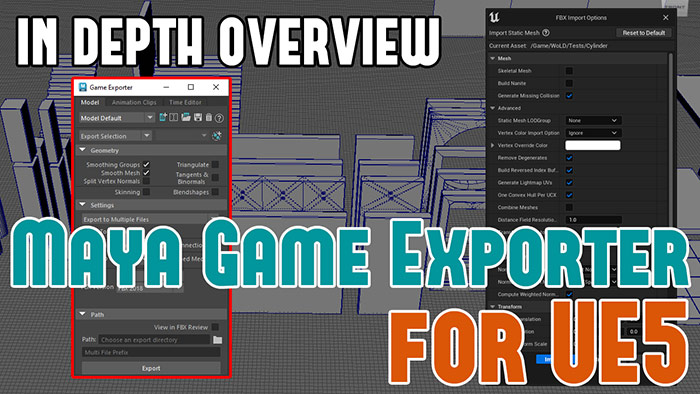
Task: Toggle the Smooth Mesh checkbox
Action: 146,173
